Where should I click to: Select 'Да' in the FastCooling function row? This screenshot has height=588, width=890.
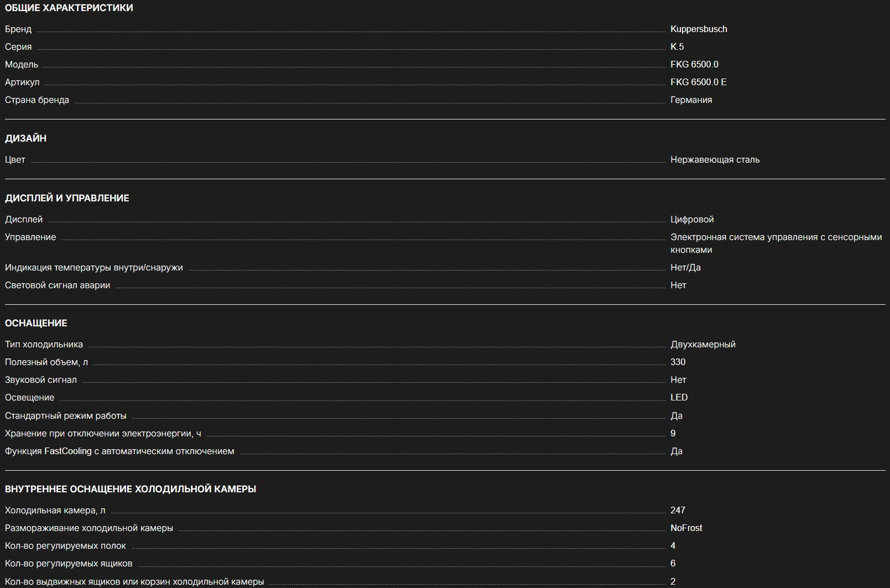click(676, 451)
